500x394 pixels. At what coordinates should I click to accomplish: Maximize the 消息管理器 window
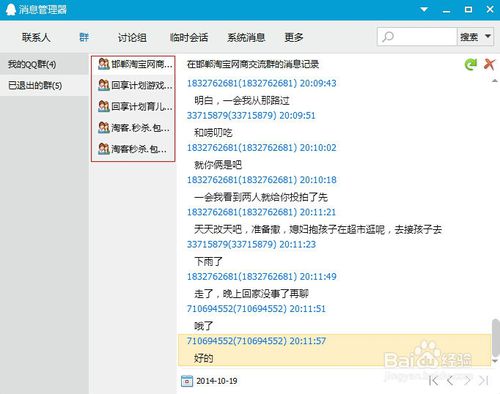(x=468, y=9)
